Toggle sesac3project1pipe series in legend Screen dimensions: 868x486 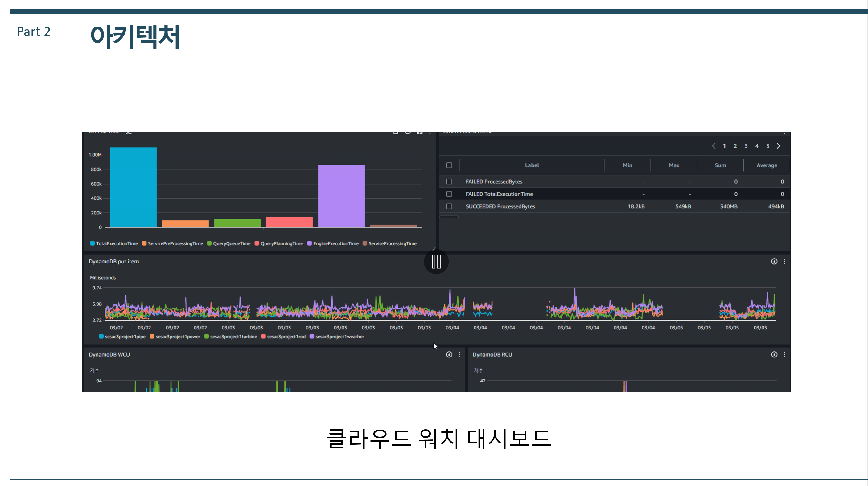pos(122,337)
